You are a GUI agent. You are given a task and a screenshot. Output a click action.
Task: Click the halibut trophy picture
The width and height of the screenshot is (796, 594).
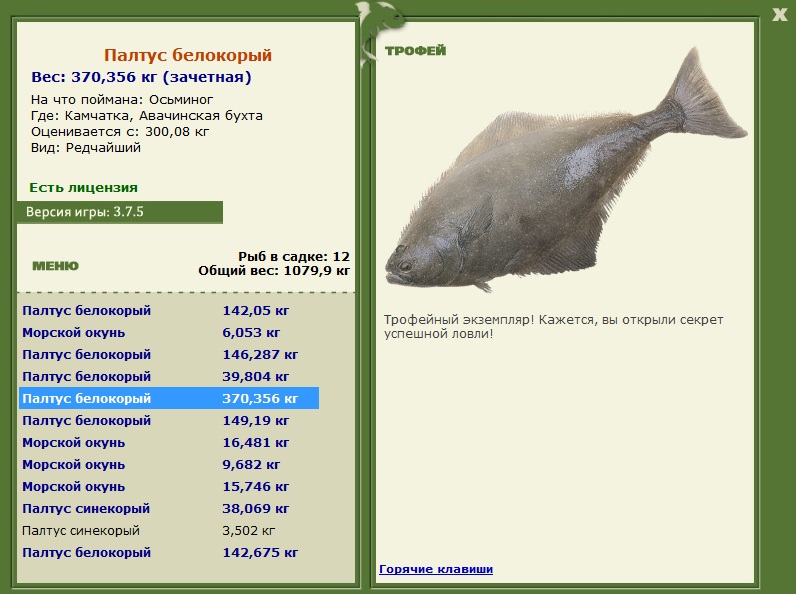pyautogui.click(x=566, y=170)
